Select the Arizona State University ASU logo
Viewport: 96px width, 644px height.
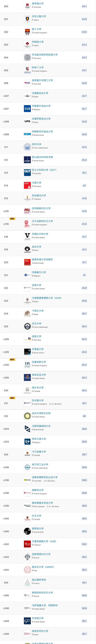click(27, 211)
